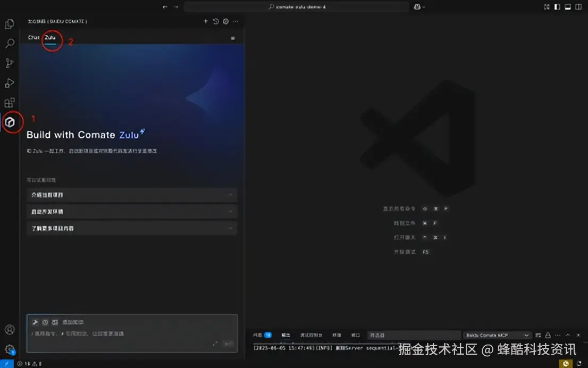Toggle the primary sidebar visibility

click(557, 7)
